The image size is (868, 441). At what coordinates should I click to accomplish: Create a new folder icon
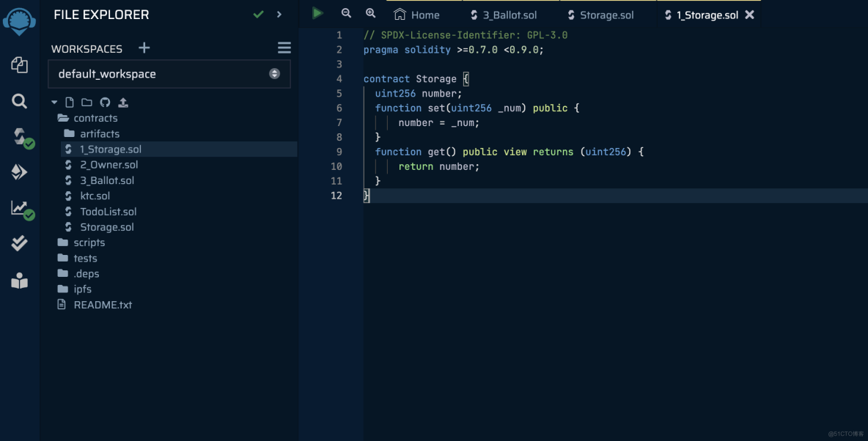(87, 103)
